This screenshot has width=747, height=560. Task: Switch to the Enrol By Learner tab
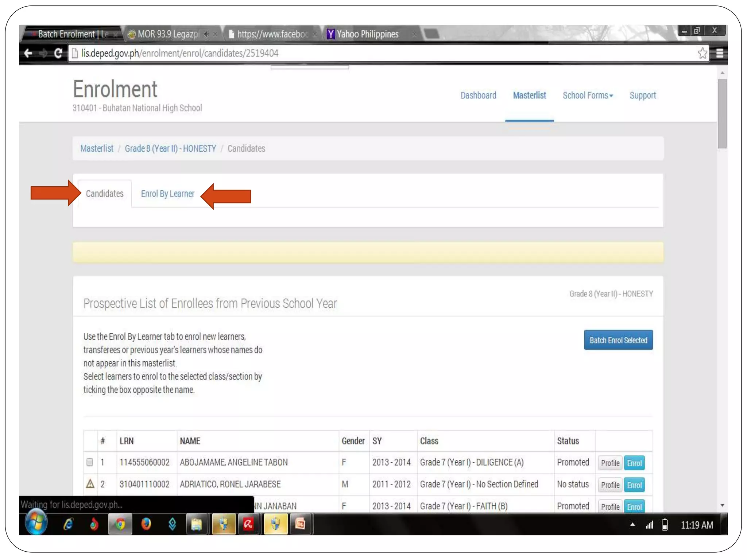167,194
